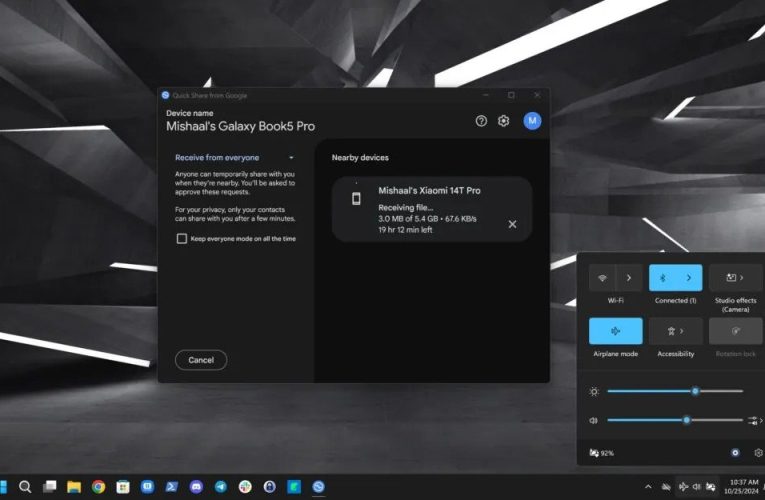This screenshot has height=500, width=765.
Task: Click the phone icon for Xiaomi 14T Pro
Action: pyautogui.click(x=356, y=199)
